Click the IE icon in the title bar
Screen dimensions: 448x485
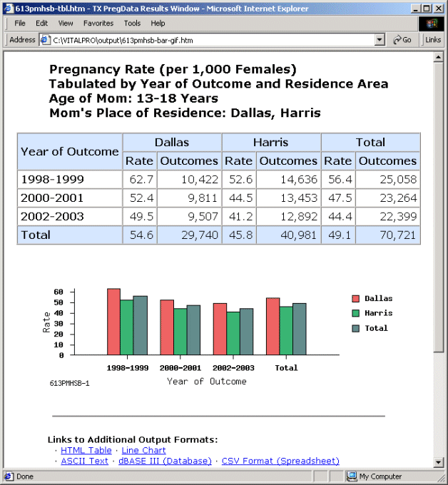coord(9,9)
